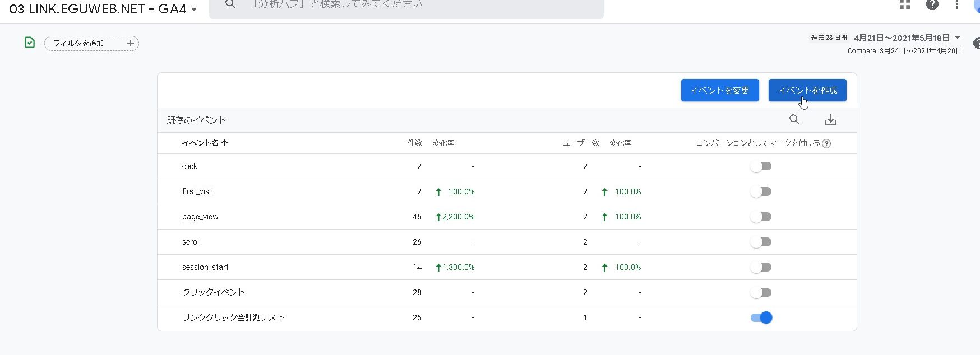Enable conversion toggle for page_view
980x355 pixels.
pyautogui.click(x=761, y=217)
